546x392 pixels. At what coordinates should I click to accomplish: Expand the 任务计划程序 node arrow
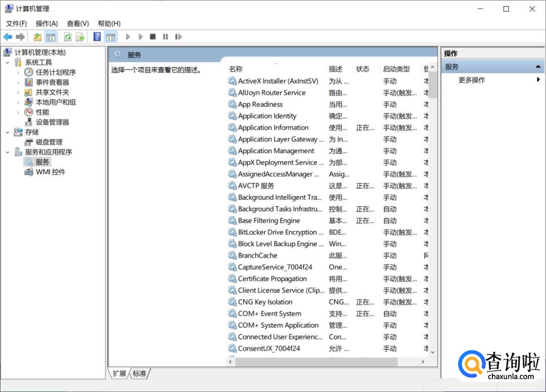coord(18,72)
